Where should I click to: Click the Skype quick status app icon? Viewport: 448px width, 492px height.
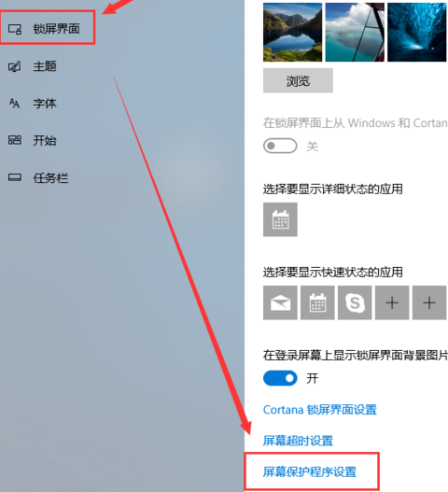point(355,302)
